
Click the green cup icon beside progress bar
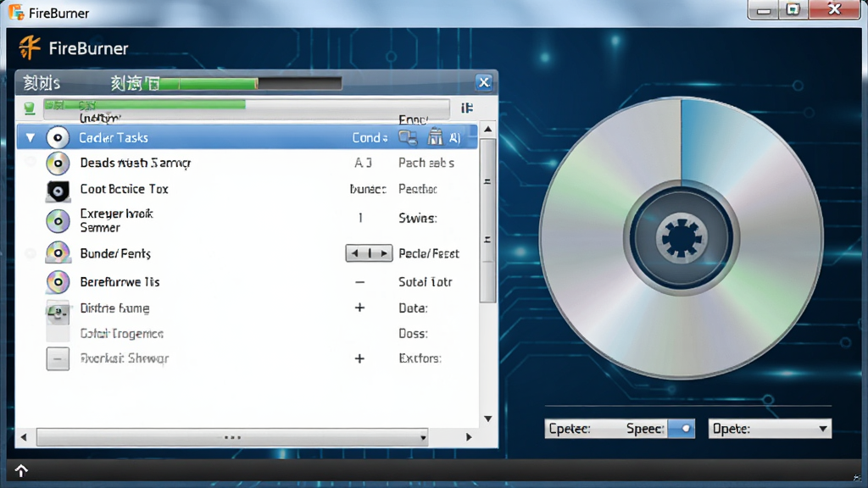30,108
